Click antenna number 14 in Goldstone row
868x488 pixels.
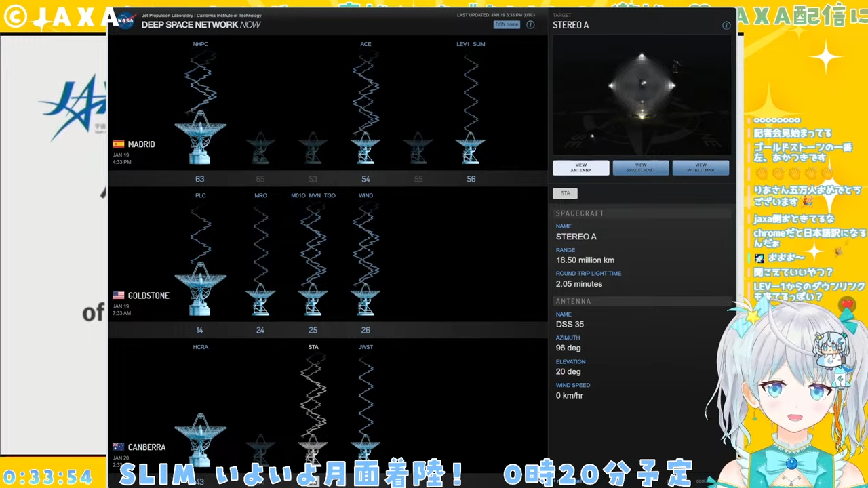[x=199, y=331]
